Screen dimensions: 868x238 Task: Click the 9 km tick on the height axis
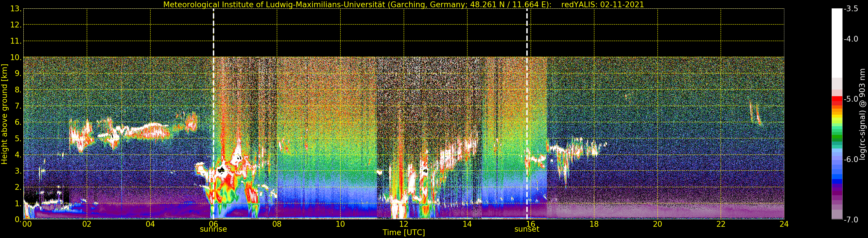(18, 74)
